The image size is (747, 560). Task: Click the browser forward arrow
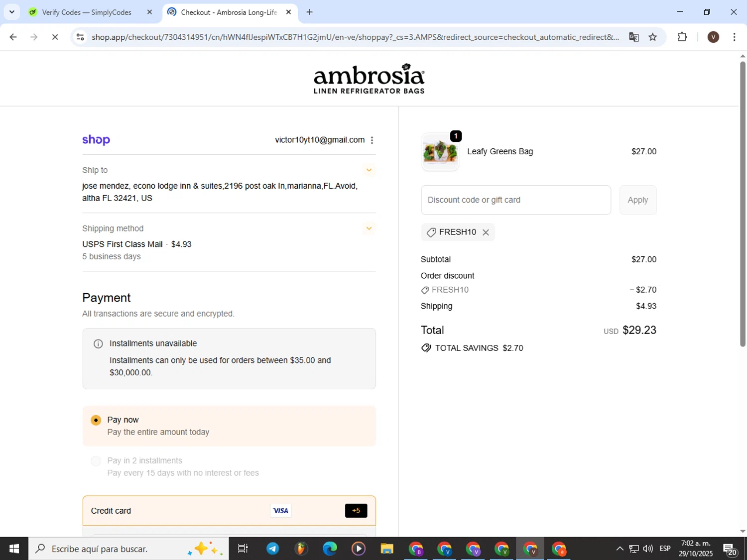[x=34, y=37]
